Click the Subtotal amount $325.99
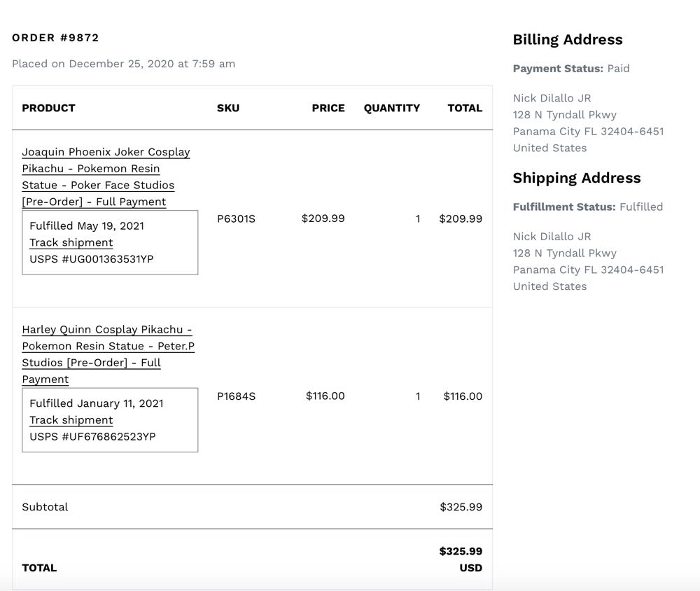Viewport: 700px width, 591px height. (461, 507)
